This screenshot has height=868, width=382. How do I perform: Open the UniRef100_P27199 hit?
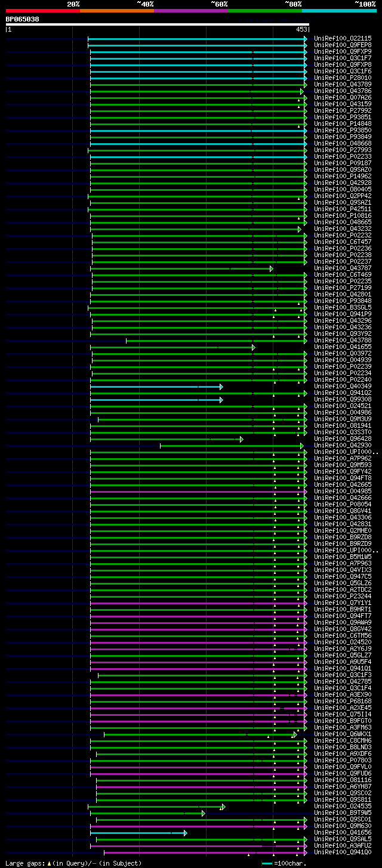[x=343, y=288]
